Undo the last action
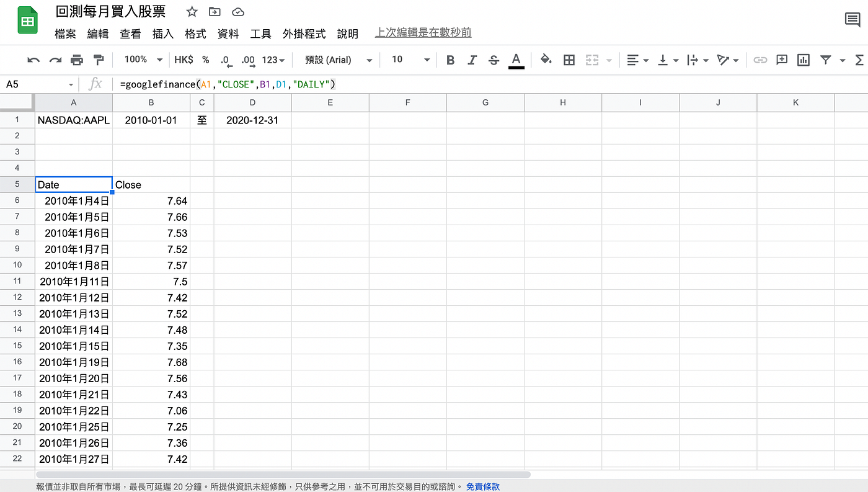 click(x=33, y=60)
